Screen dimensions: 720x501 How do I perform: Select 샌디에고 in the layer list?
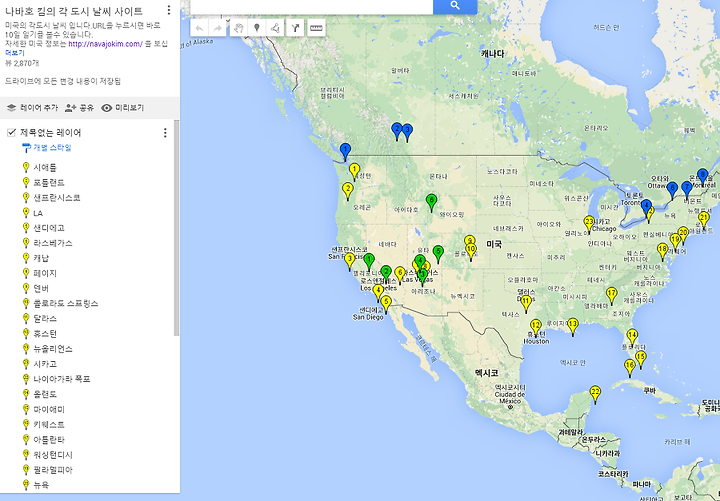(49, 228)
